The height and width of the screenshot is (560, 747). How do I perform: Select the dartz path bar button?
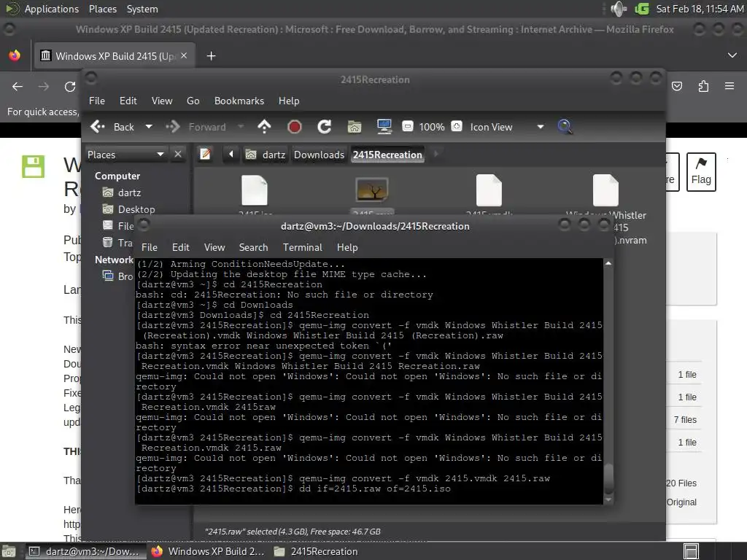tap(266, 155)
